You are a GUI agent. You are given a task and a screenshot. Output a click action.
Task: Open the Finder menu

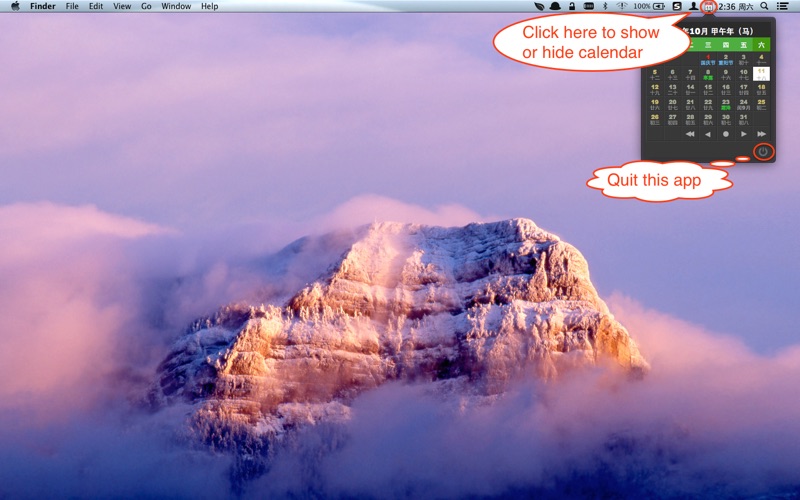(43, 6)
